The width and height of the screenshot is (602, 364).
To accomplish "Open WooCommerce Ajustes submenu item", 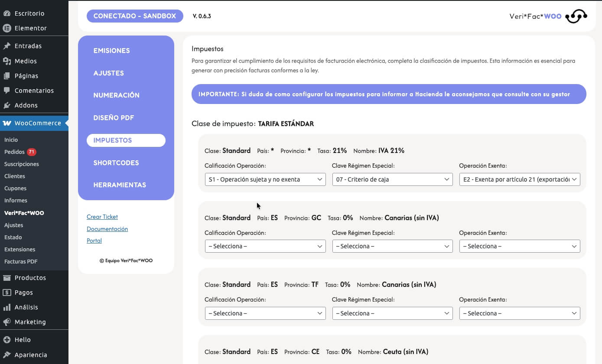I will tap(13, 225).
